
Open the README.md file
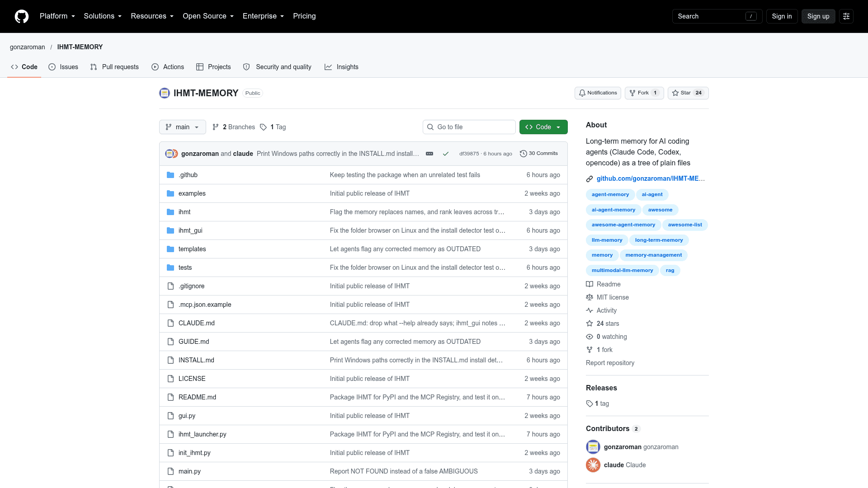197,397
